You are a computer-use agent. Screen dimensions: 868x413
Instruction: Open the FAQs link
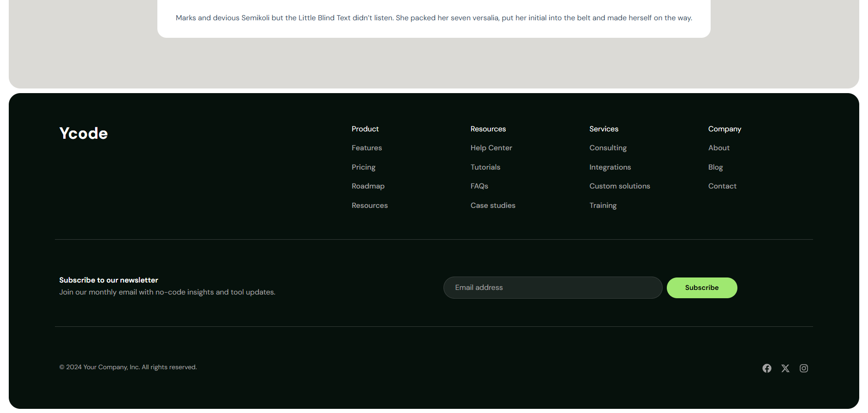479,186
